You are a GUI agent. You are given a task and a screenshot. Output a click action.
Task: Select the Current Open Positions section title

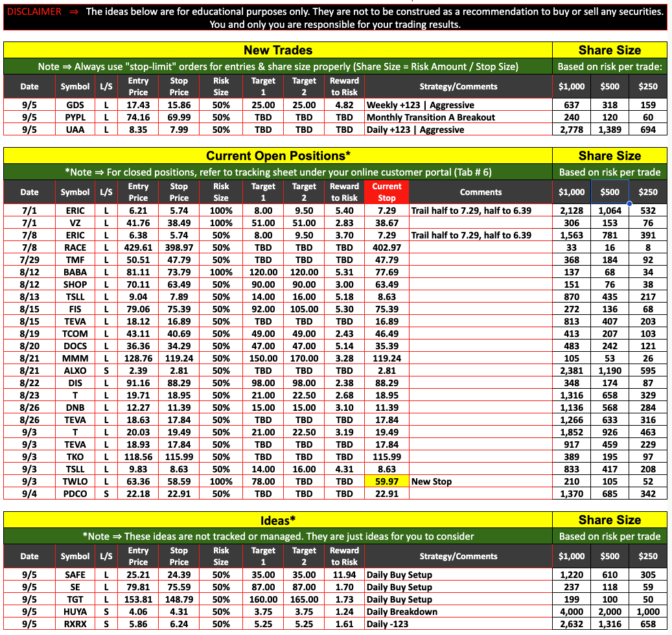[x=277, y=156]
